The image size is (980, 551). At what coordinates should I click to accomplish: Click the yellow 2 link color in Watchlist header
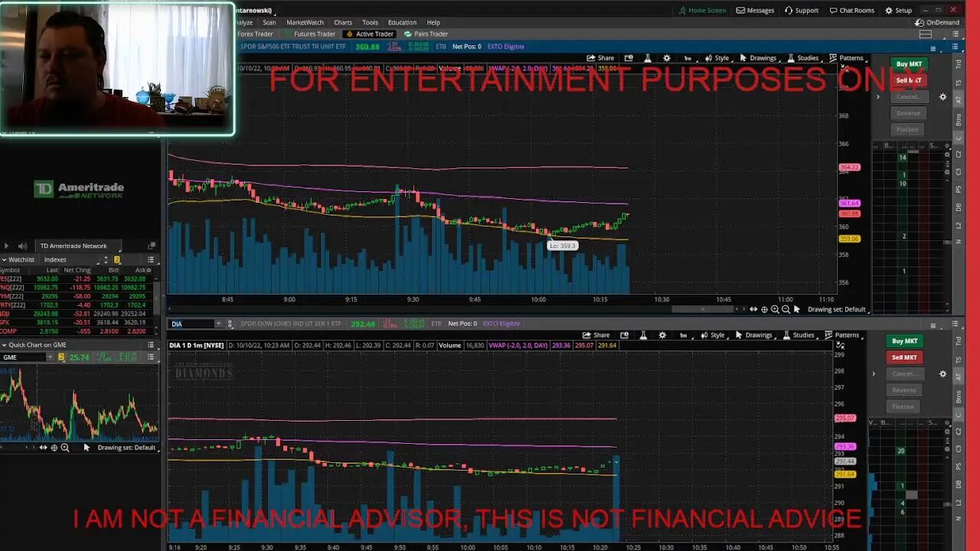coord(117,259)
